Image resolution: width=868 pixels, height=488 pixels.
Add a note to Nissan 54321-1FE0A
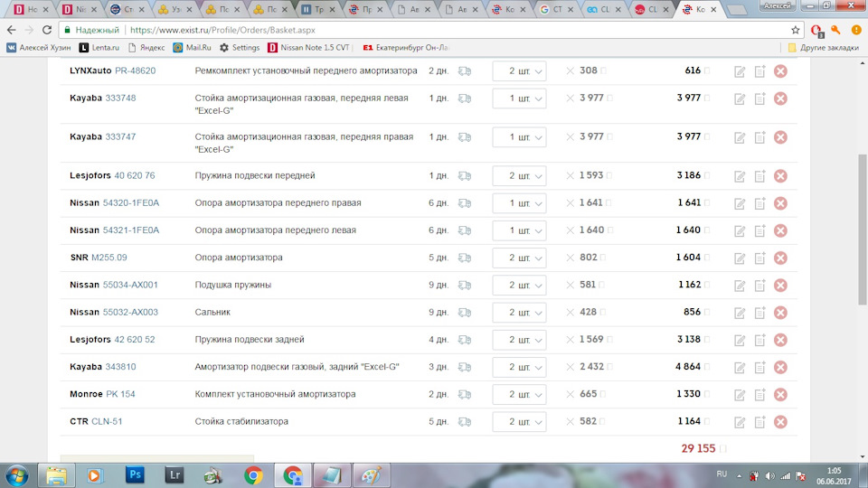point(760,230)
